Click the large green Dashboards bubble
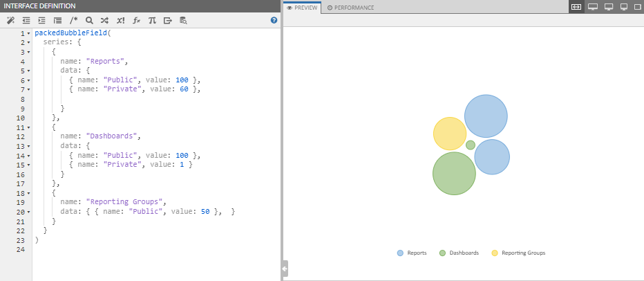Screen dimensions: 644x281 coord(454,174)
